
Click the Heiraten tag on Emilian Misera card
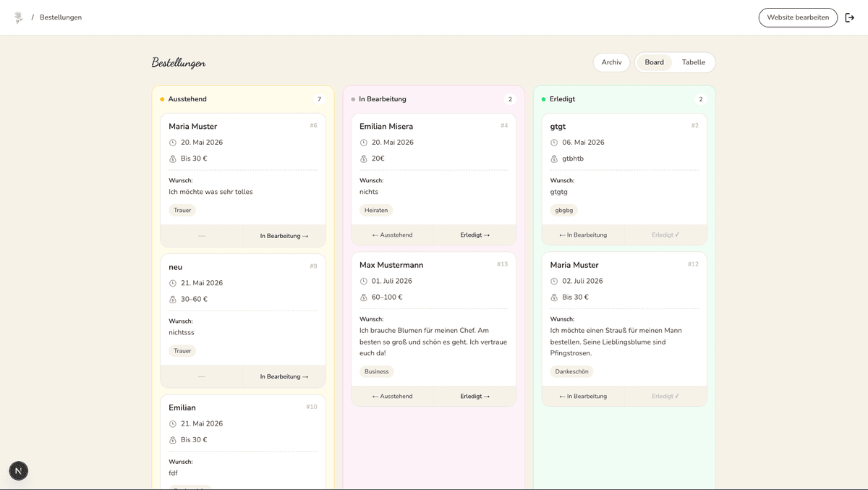[x=376, y=211]
